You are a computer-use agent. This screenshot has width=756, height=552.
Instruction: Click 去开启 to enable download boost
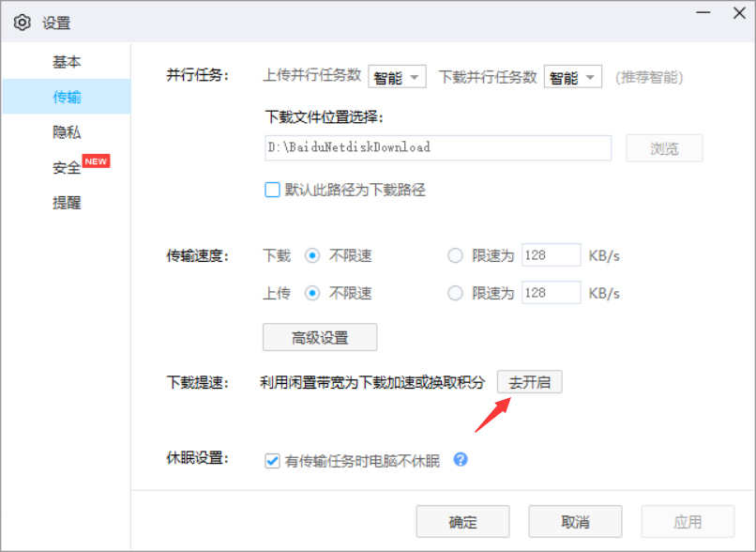[530, 382]
